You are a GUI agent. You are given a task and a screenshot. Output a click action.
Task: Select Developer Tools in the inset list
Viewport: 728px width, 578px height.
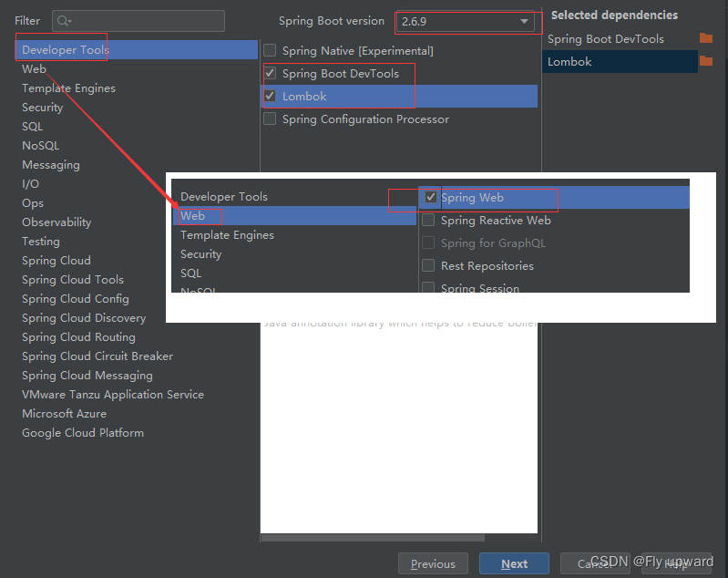pyautogui.click(x=224, y=197)
